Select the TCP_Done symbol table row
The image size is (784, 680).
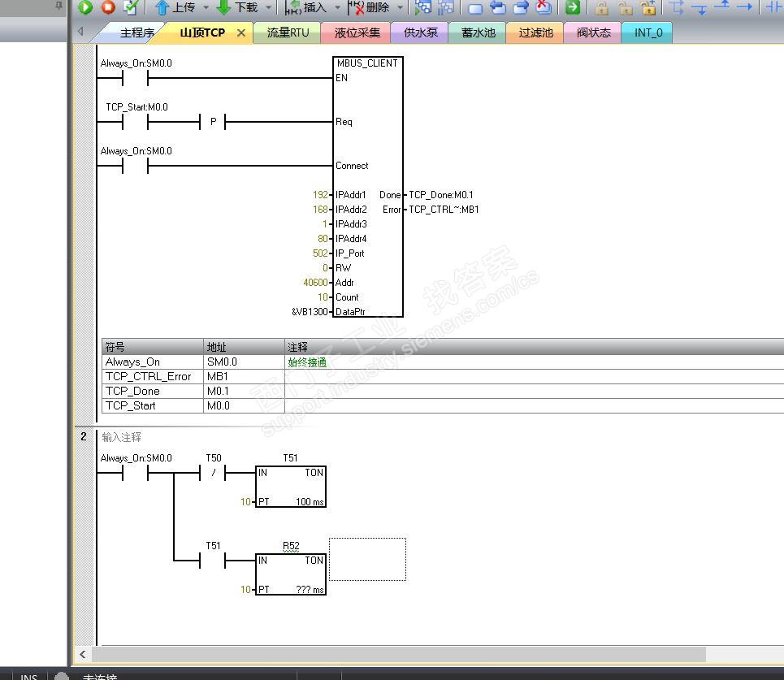(443, 391)
